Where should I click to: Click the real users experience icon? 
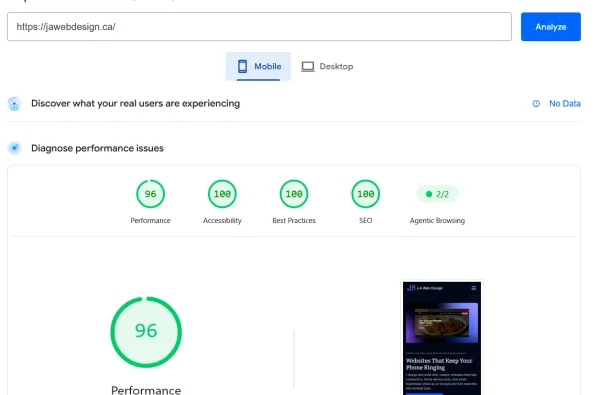15,104
